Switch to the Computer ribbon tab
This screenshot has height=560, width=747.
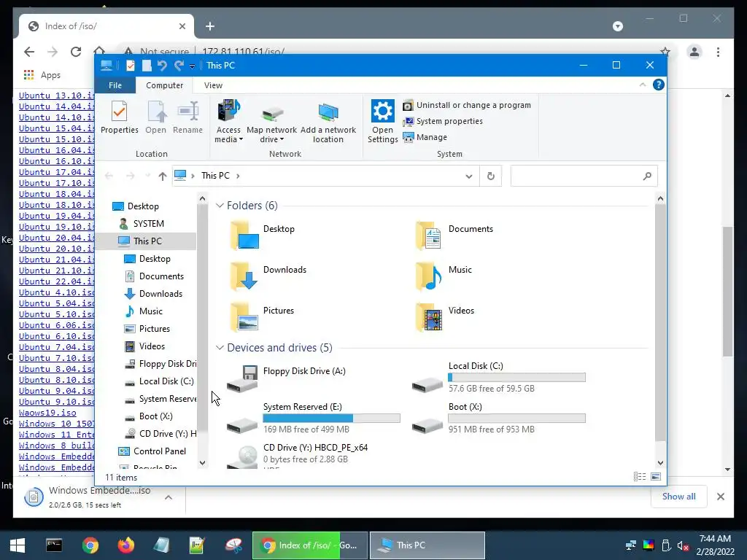coord(164,85)
